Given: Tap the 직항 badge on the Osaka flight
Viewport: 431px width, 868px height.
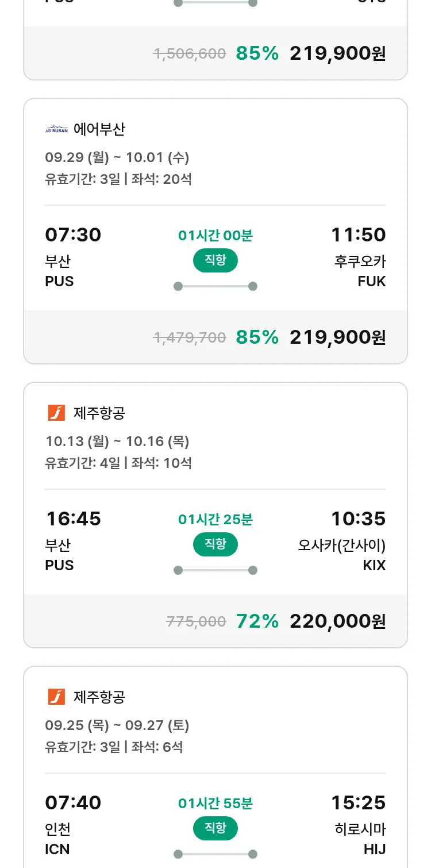Looking at the screenshot, I should point(215,544).
